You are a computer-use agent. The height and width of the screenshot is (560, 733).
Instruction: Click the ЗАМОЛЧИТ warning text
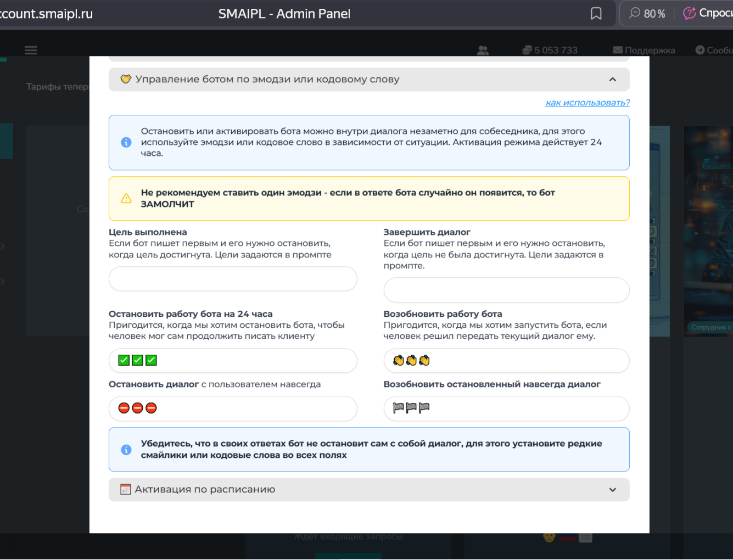pyautogui.click(x=167, y=204)
